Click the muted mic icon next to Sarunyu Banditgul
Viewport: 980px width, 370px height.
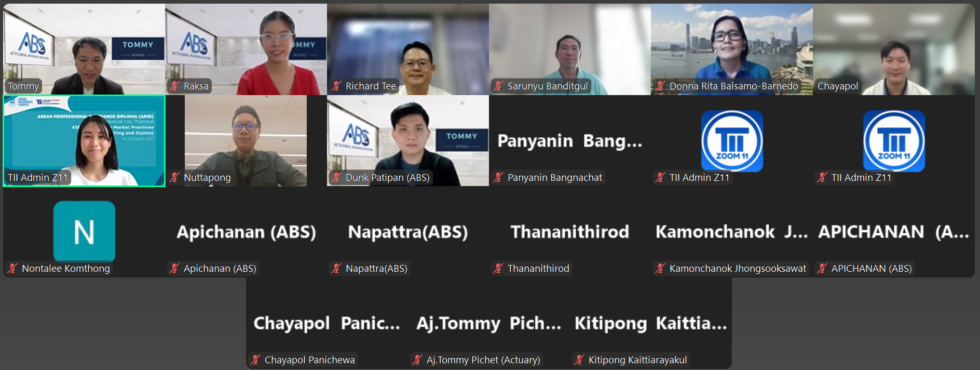coord(499,86)
